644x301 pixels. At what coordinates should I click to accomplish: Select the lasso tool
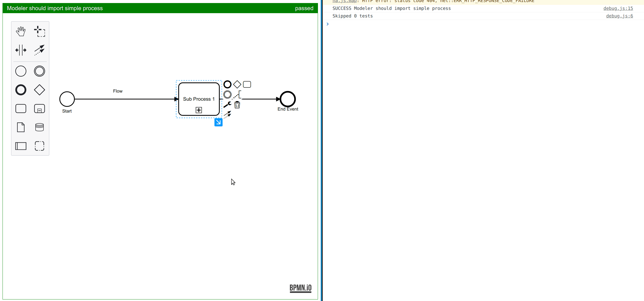39,31
